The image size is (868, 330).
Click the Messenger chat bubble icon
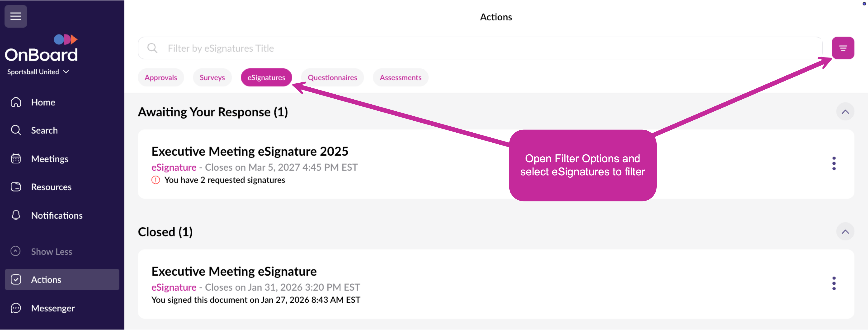tap(16, 308)
